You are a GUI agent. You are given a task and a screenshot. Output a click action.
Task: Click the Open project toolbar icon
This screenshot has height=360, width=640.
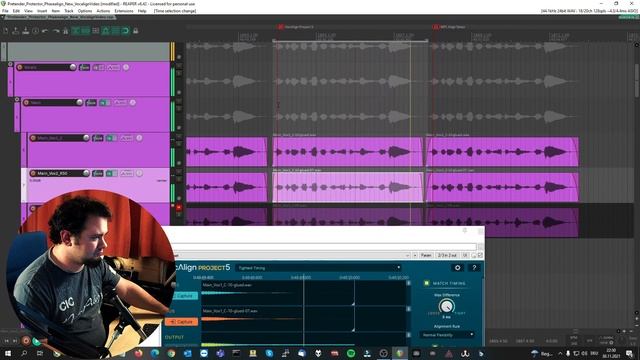(16, 31)
